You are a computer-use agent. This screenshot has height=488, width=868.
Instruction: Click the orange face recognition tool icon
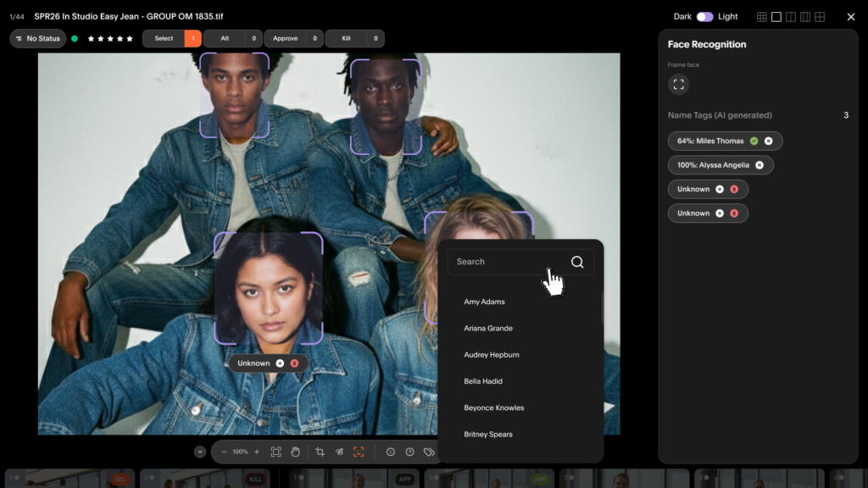[359, 452]
